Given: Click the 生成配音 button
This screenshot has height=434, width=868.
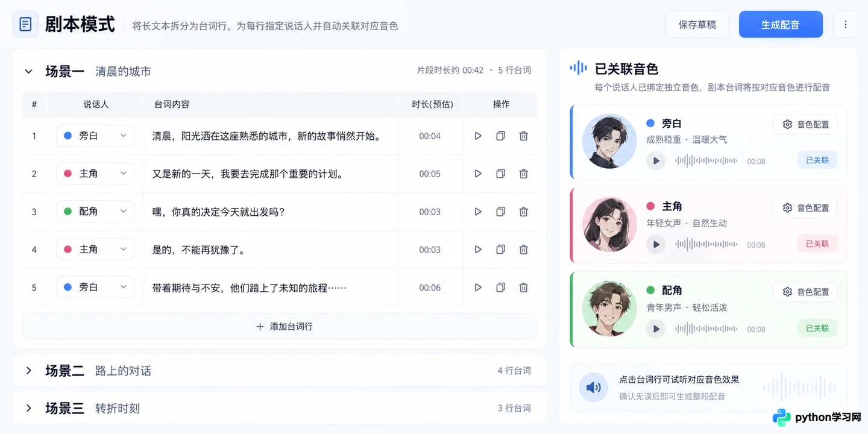Looking at the screenshot, I should tap(781, 25).
